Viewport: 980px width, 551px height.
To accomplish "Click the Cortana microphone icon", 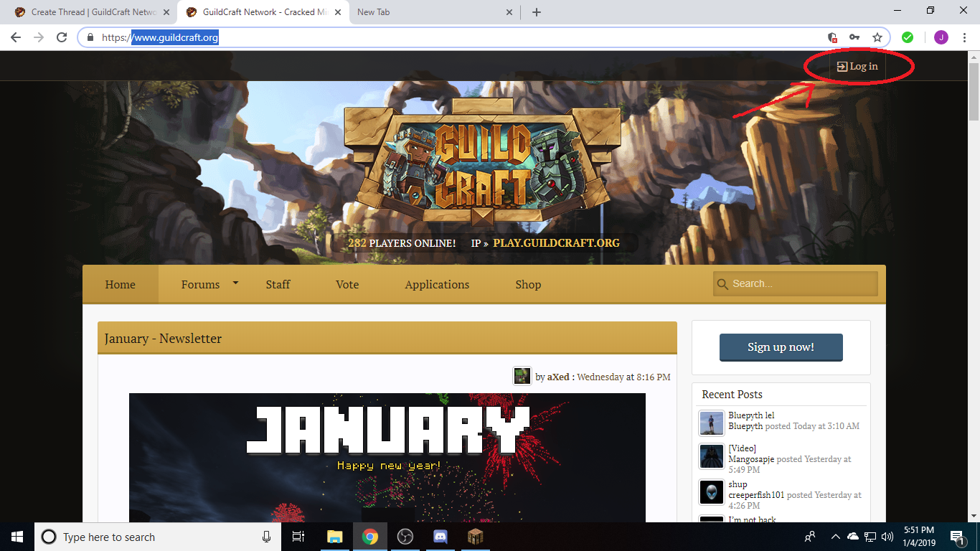I will (267, 537).
